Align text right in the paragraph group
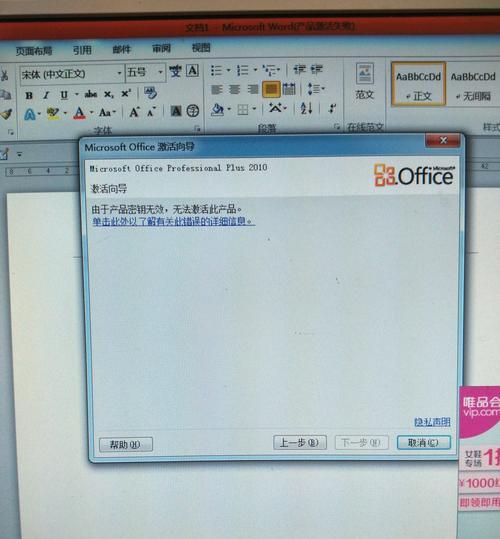500x539 pixels. (x=253, y=89)
